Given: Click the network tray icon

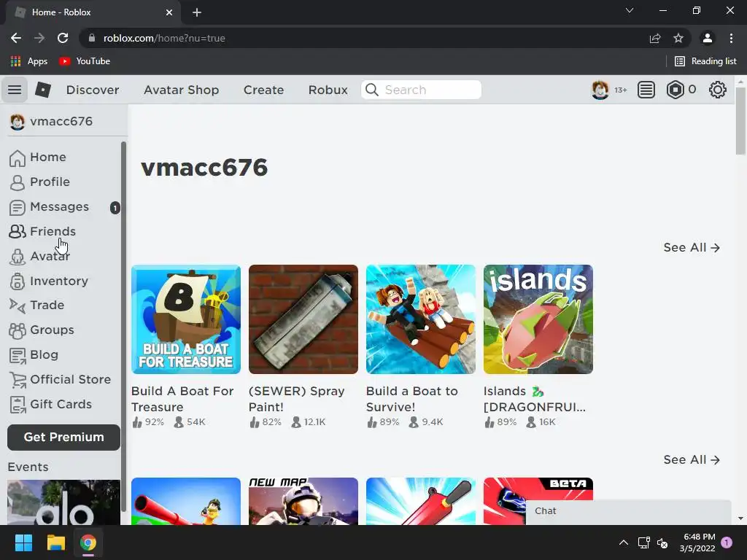Looking at the screenshot, I should (x=643, y=542).
